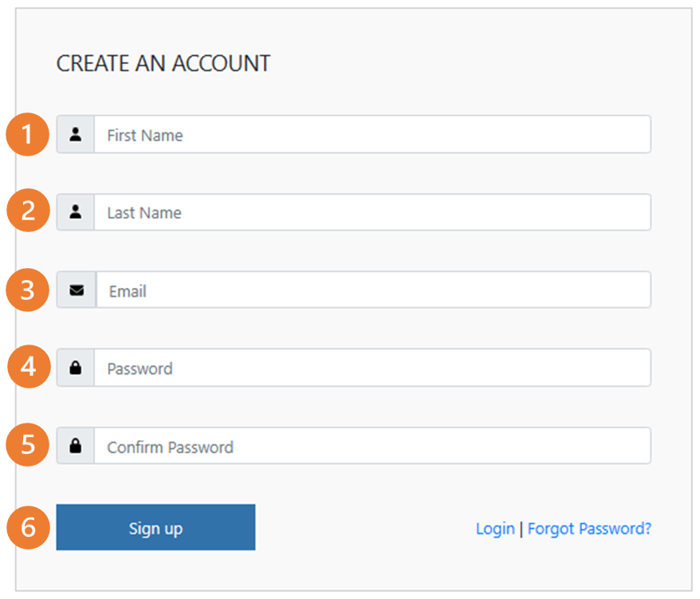Click the Forgot Password link
This screenshot has height=599, width=700.
coord(589,529)
